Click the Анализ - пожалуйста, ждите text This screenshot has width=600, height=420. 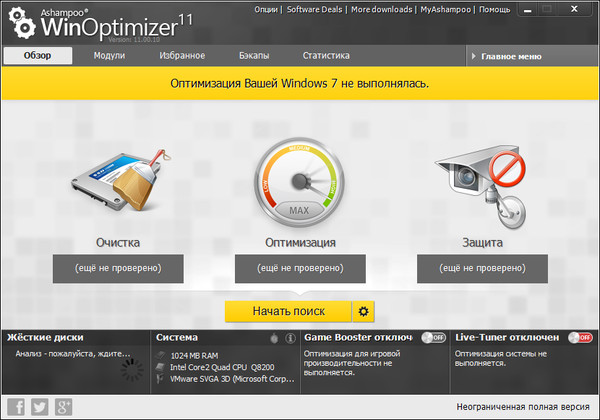pyautogui.click(x=73, y=354)
